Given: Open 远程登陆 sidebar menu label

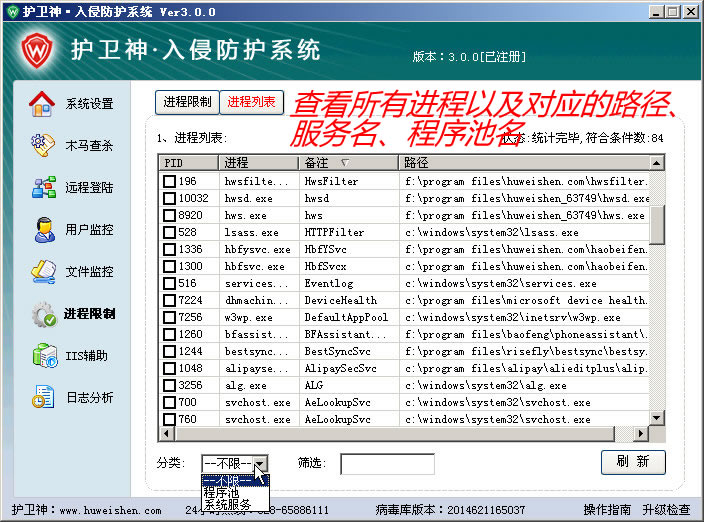Looking at the screenshot, I should (x=89, y=187).
